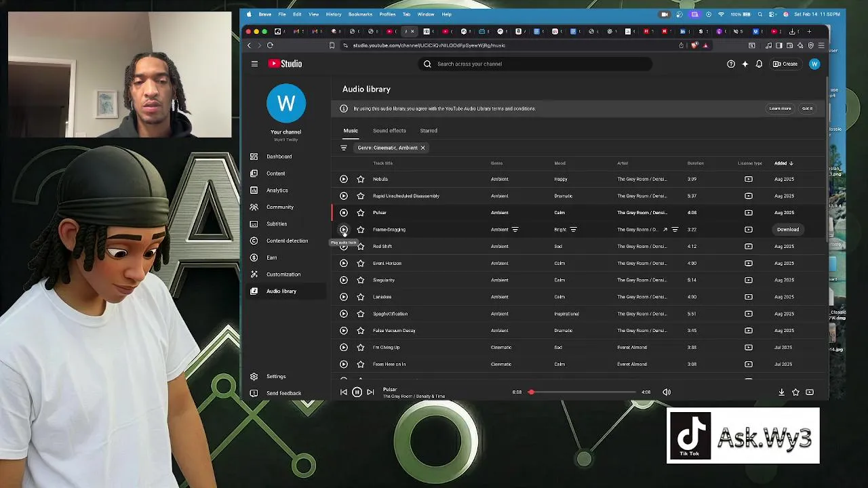
Task: Open Dashboard in sidebar
Action: [285, 157]
